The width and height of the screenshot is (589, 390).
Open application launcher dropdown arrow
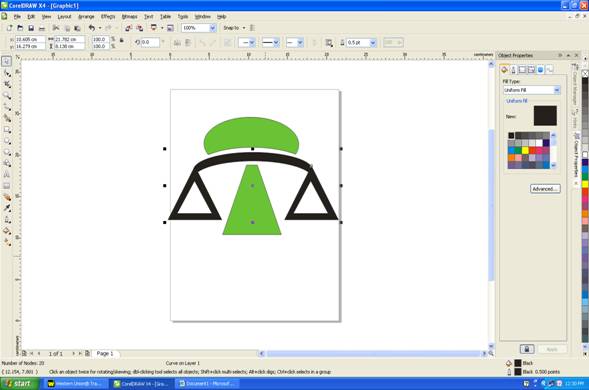point(162,28)
